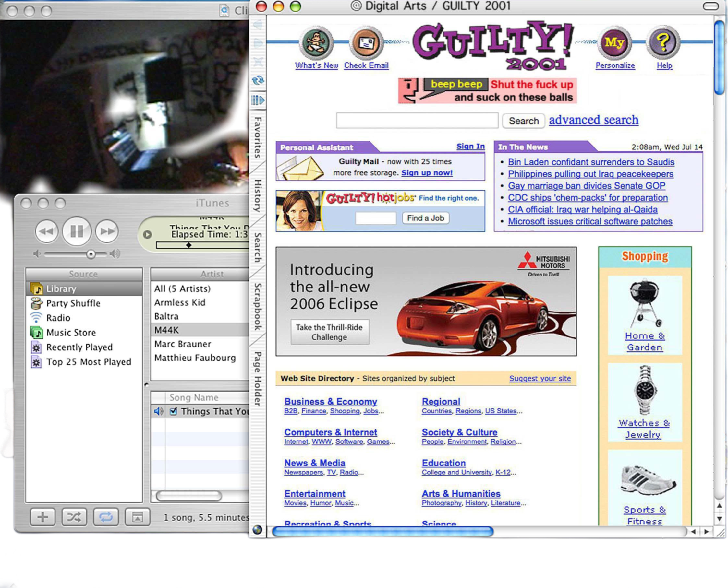This screenshot has height=588, width=728.
Task: Click the globe status icon in browser
Action: (257, 529)
